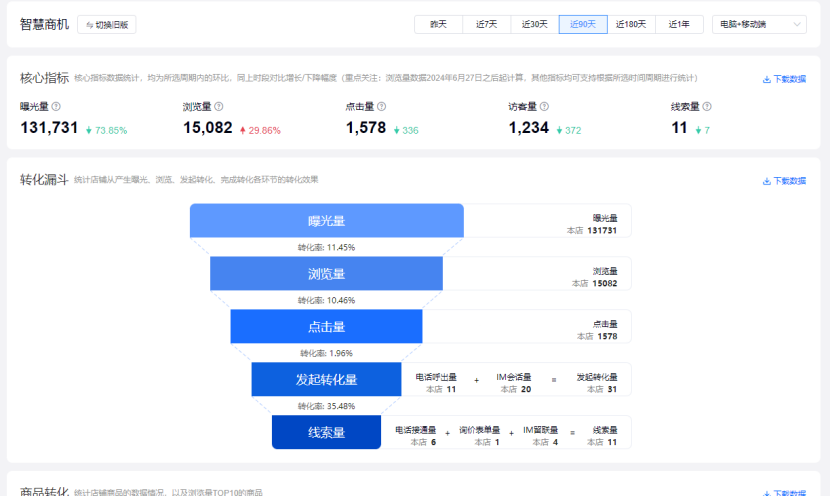Viewport: 830px width, 496px height.
Task: Download data for 转化漏斗 section
Action: (784, 181)
